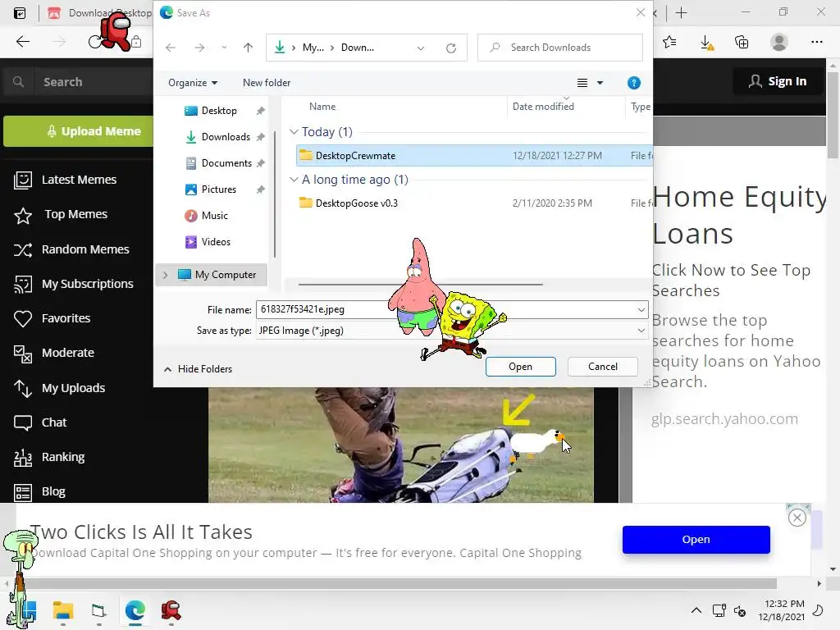Create a New folder
The width and height of the screenshot is (840, 630).
267,83
